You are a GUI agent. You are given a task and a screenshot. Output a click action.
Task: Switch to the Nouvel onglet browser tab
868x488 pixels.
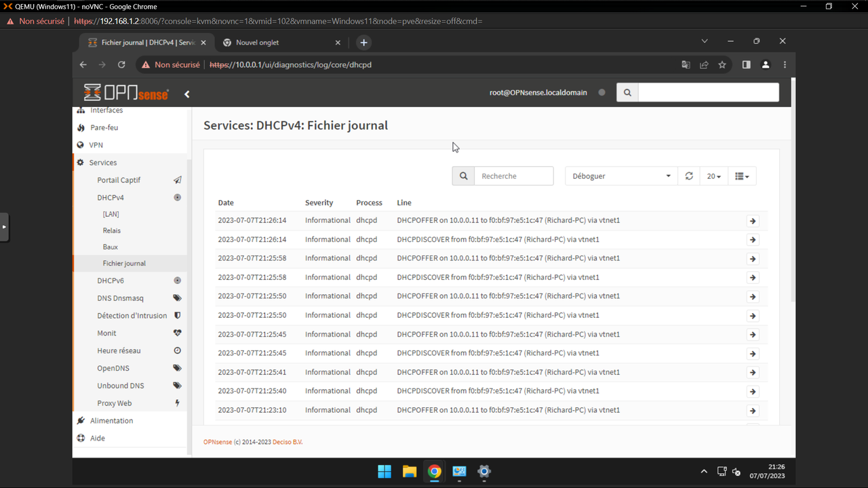pyautogui.click(x=281, y=42)
